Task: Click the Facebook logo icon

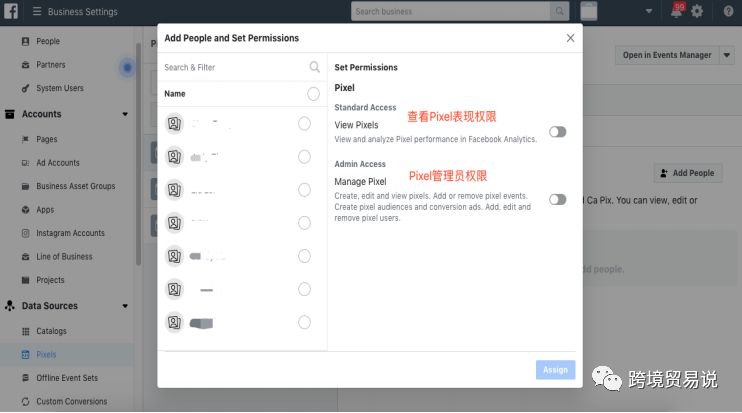Action: [x=11, y=11]
